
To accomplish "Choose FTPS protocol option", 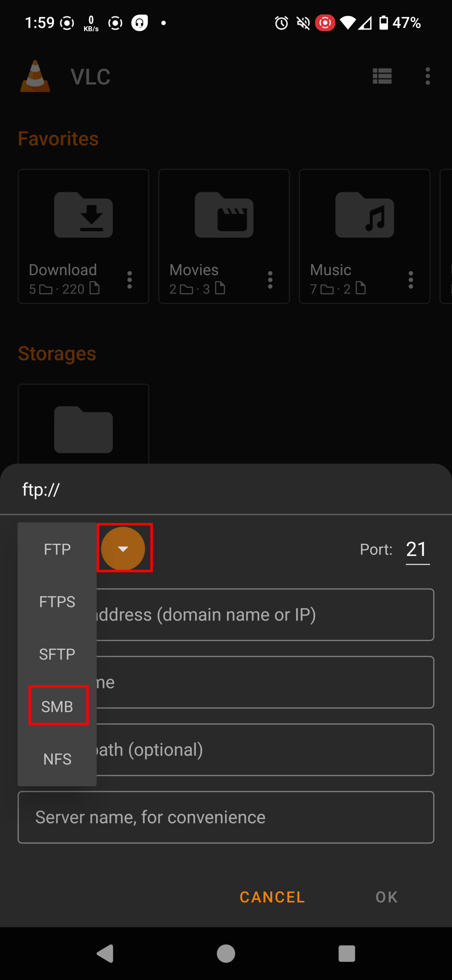I will coord(57,601).
